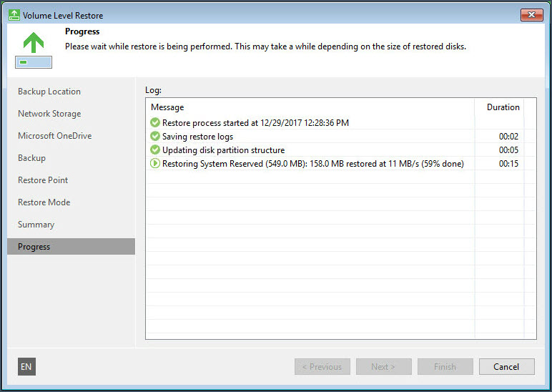This screenshot has width=552, height=392.
Task: Click green checkmark beside Restore process started
Action: pos(155,123)
